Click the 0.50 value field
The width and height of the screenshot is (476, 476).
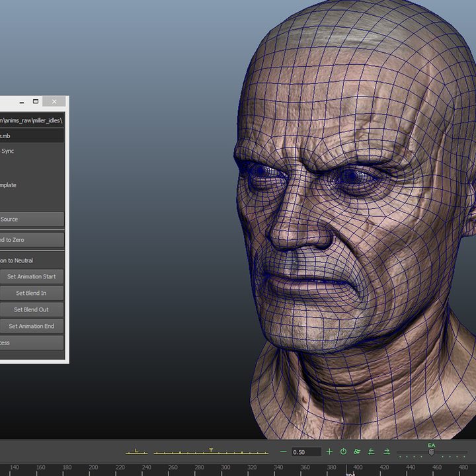click(x=306, y=452)
